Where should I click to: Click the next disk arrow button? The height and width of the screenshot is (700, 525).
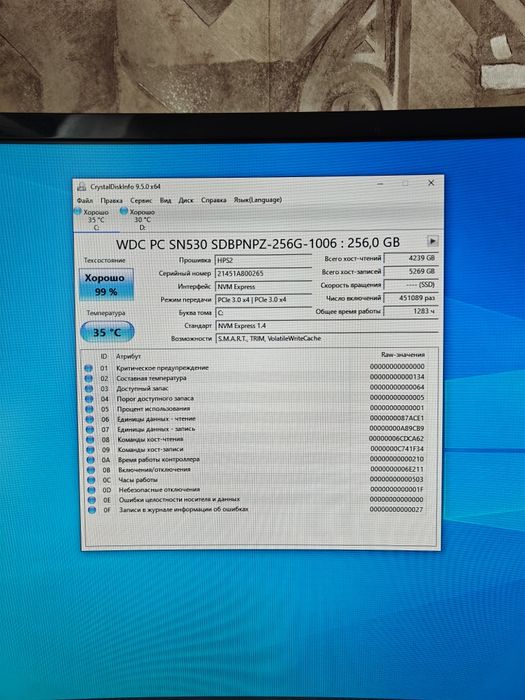[x=432, y=241]
